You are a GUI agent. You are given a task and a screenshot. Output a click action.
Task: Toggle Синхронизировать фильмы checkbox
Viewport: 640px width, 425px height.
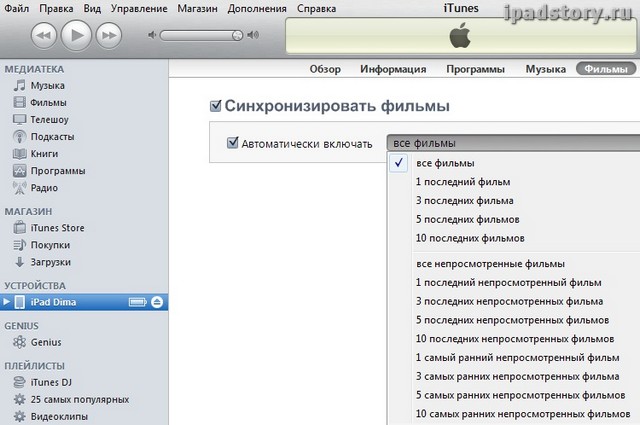tap(216, 106)
